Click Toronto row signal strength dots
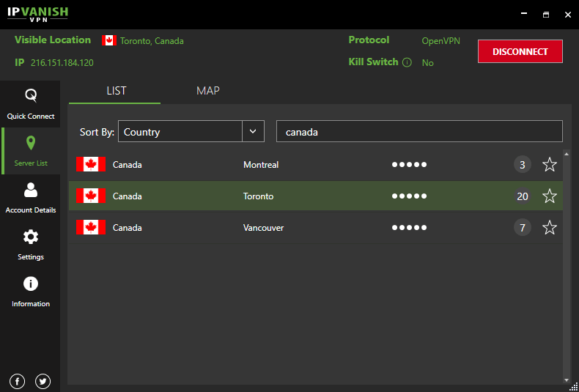 (x=409, y=196)
